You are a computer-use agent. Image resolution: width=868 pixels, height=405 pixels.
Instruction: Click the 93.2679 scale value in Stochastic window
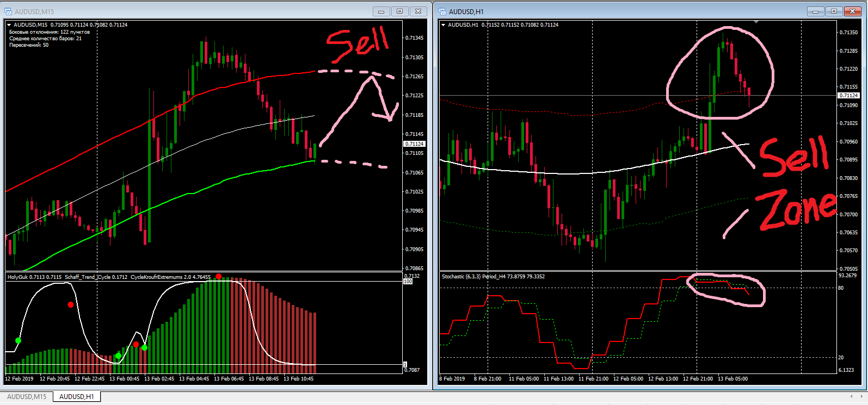tap(847, 276)
